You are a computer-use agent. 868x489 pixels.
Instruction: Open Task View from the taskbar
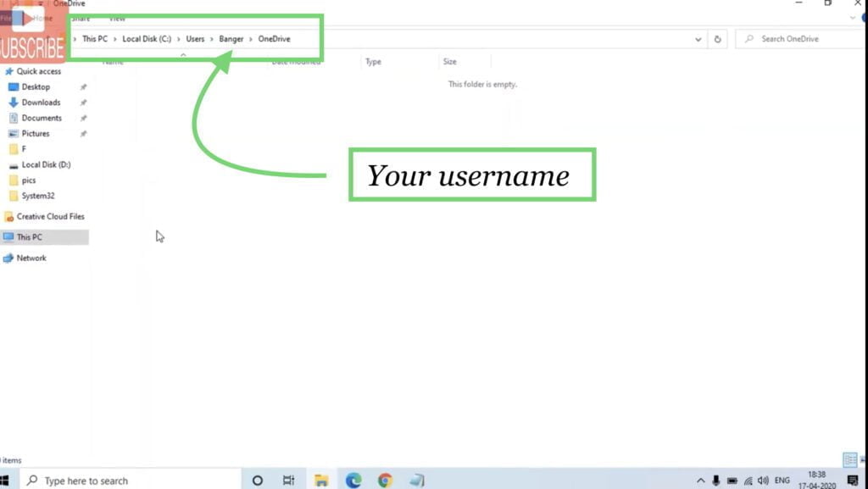(x=288, y=481)
